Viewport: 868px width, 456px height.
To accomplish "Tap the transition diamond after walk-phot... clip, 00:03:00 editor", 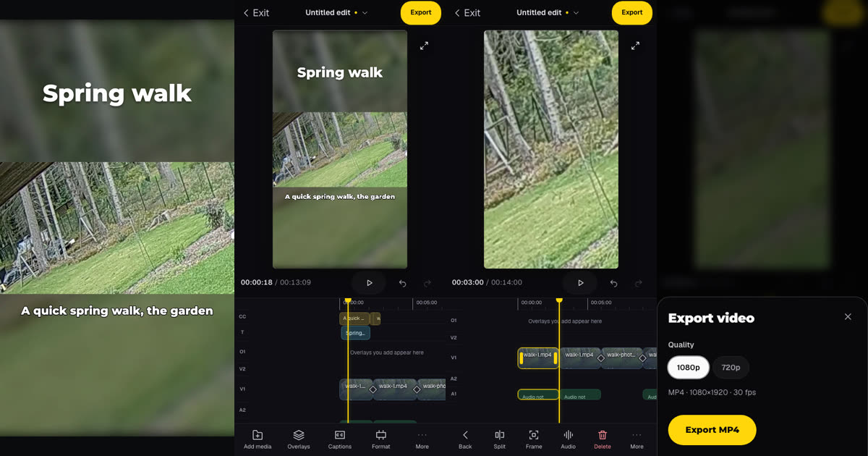I will click(642, 358).
